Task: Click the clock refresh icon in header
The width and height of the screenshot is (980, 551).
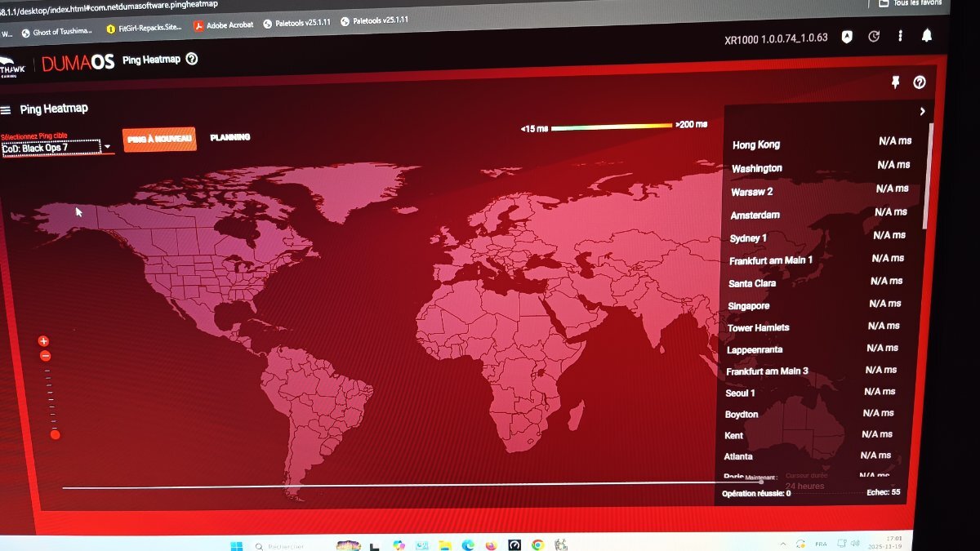Action: 874,37
